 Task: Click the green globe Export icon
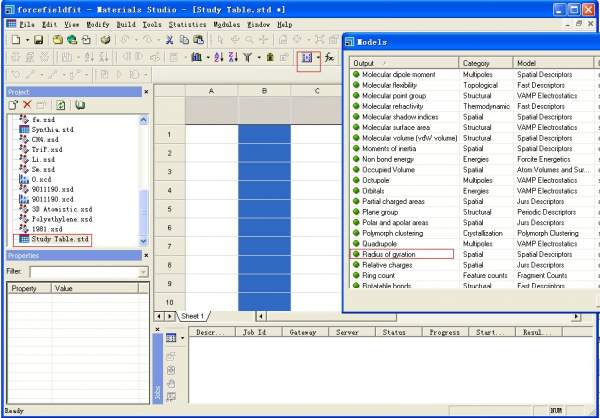tap(72, 40)
